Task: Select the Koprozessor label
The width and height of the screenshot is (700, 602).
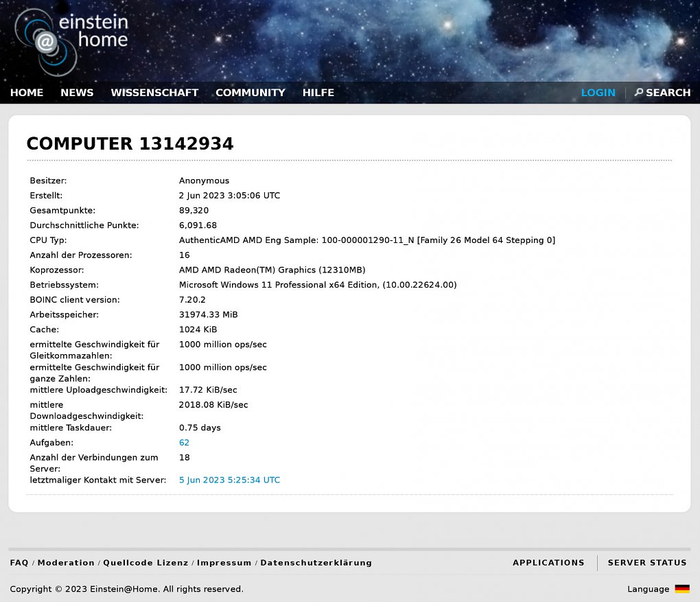Action: [x=57, y=270]
